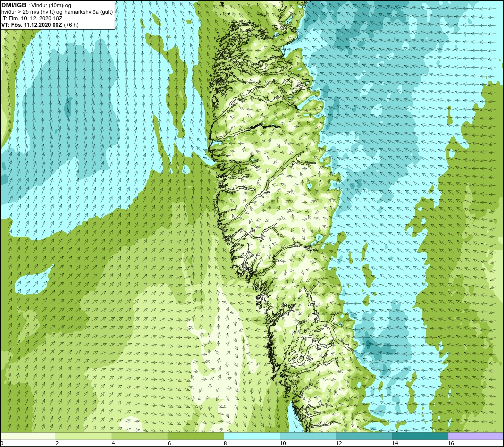Click the 8–10 m/s light cyan legend swatch
Viewport: 504px width, 447px height.
252,436
